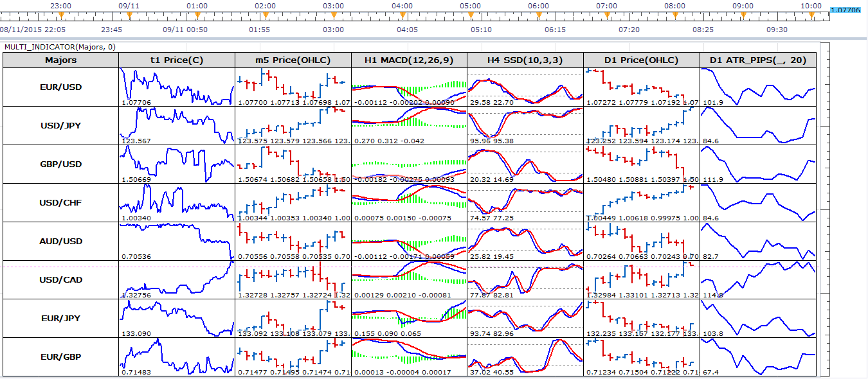Click the 10:00 timeline marker
Image resolution: width=868 pixels, height=379 pixels.
coord(811,5)
